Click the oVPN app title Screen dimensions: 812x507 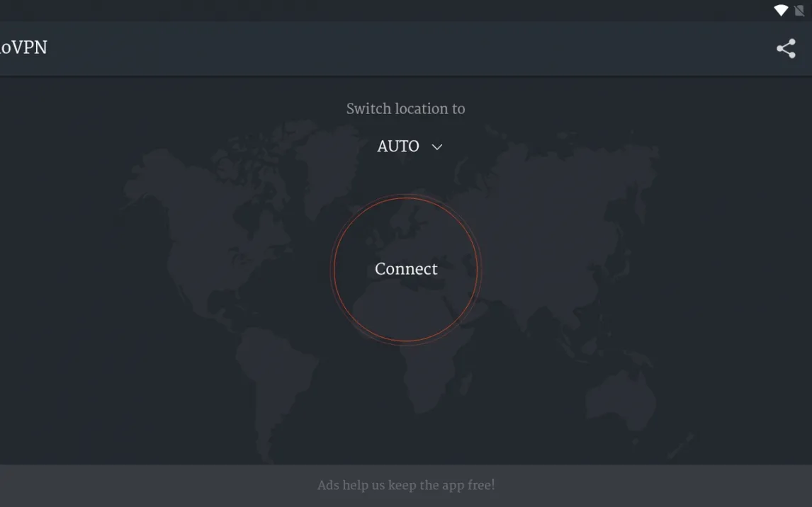click(23, 47)
